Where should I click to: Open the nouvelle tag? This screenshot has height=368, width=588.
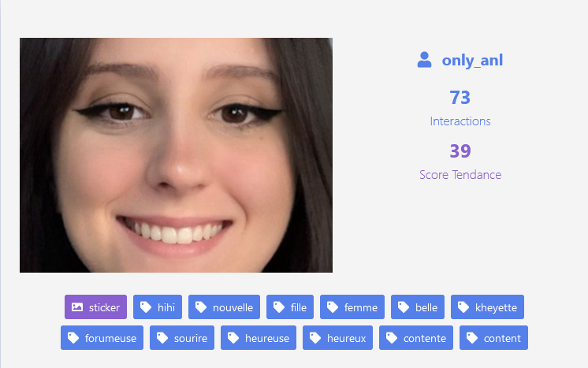pos(224,307)
